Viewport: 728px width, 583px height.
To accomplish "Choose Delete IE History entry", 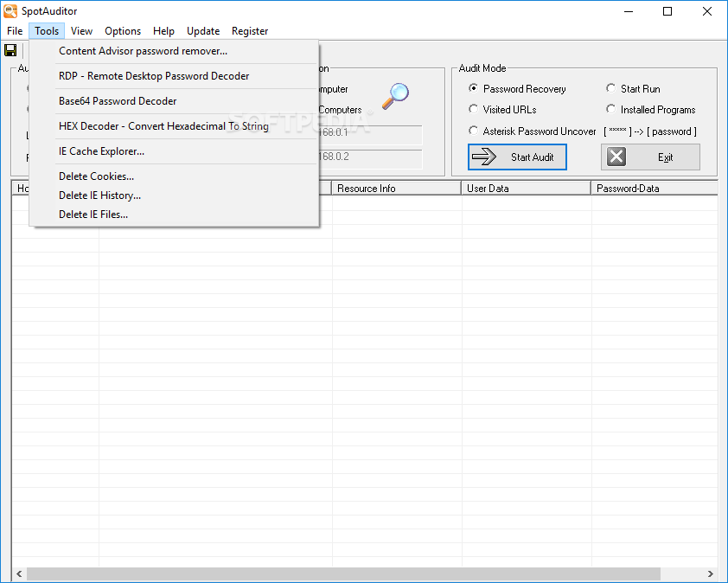I will (x=174, y=195).
